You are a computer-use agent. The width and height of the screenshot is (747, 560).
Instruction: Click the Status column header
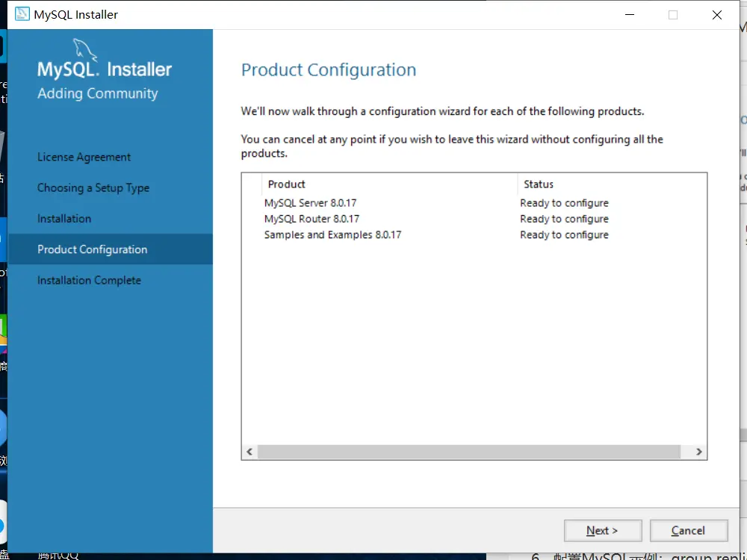pos(612,184)
